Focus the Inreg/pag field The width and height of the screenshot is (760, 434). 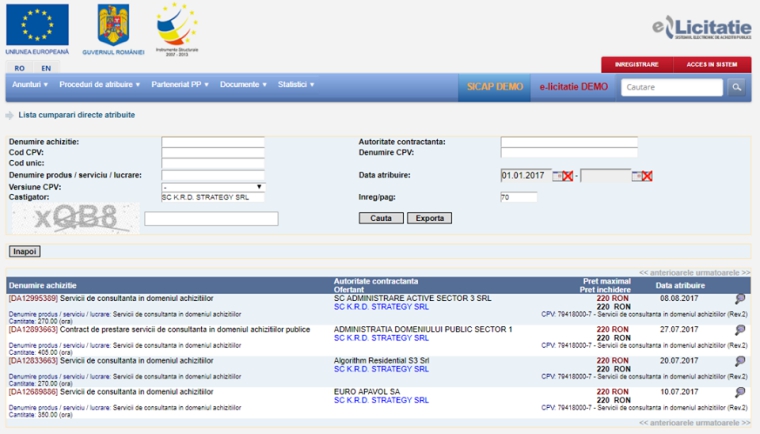[519, 197]
